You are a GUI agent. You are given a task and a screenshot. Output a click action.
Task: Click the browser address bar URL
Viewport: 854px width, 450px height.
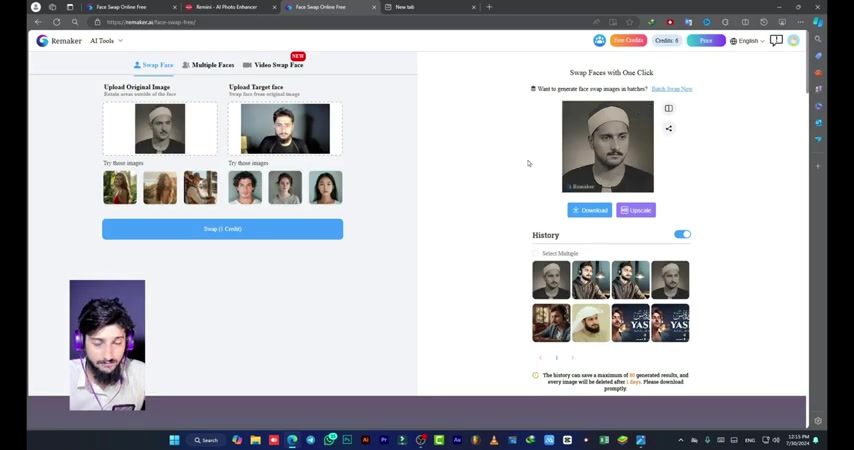151,22
